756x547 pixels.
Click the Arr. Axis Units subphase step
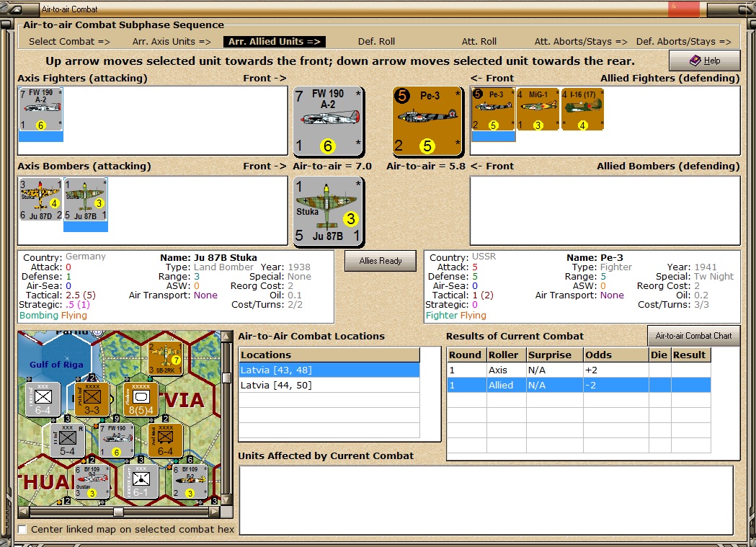click(x=172, y=42)
